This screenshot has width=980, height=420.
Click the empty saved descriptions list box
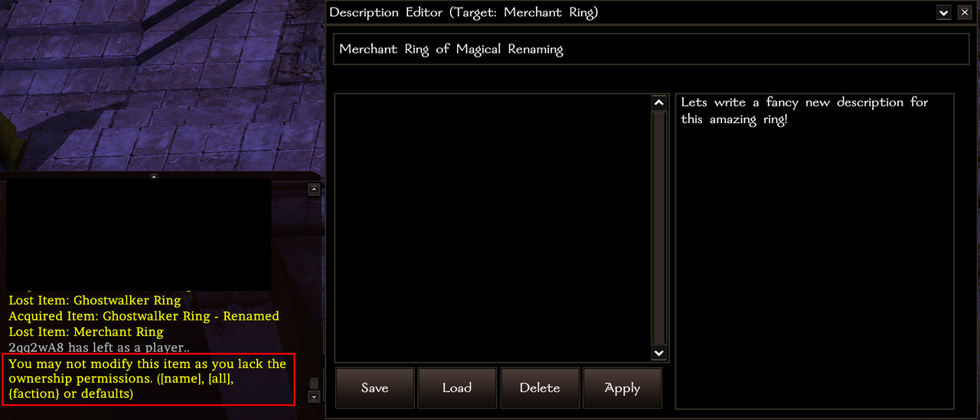[492, 227]
